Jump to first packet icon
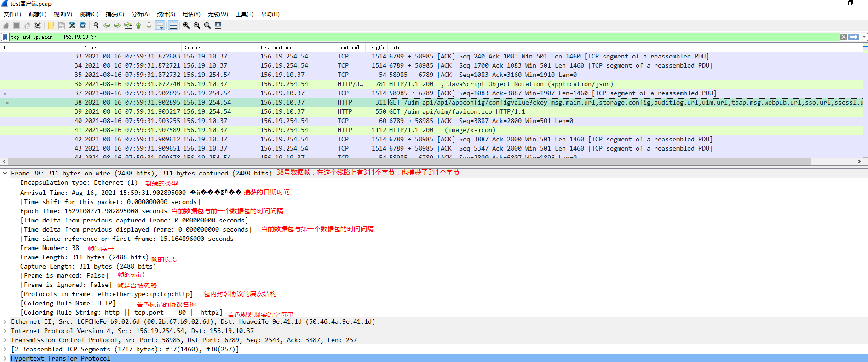 pyautogui.click(x=138, y=25)
